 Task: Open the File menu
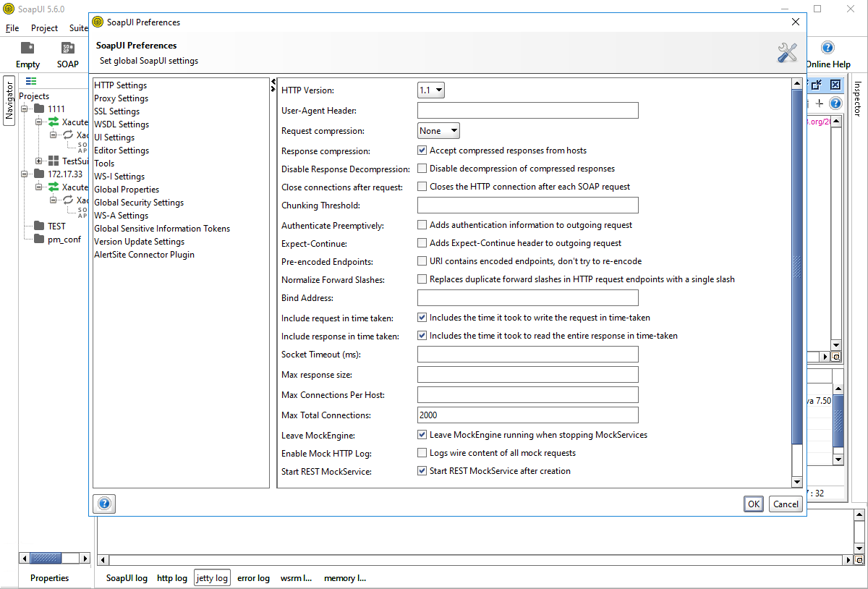pos(12,28)
